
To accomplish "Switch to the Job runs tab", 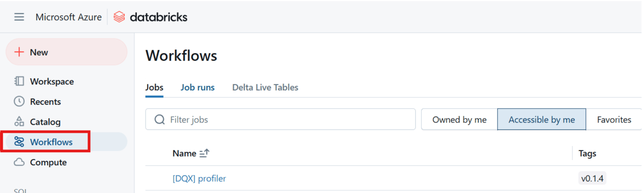I will click(197, 88).
